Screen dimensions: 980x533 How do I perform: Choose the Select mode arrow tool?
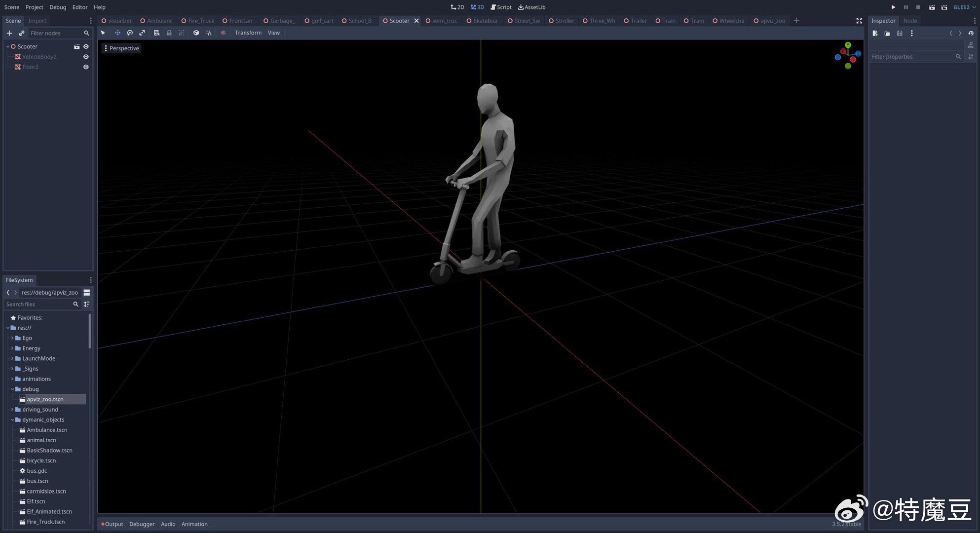(x=103, y=33)
